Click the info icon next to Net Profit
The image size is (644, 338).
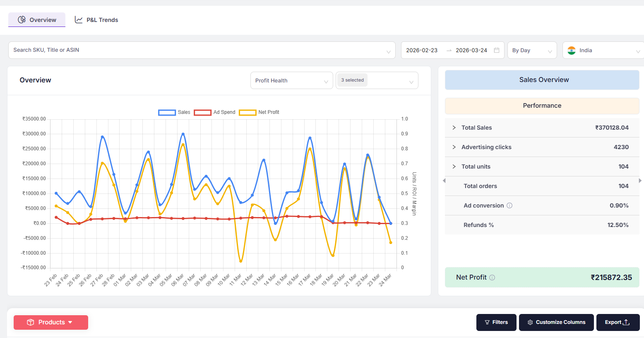coord(493,278)
